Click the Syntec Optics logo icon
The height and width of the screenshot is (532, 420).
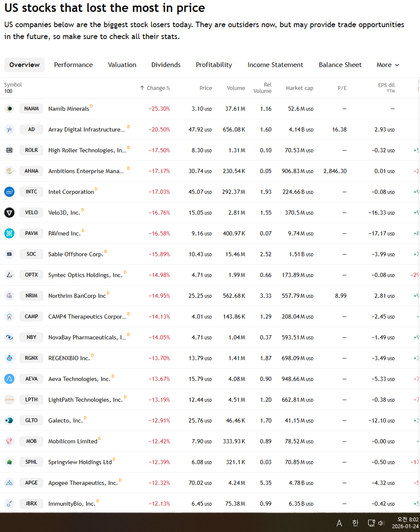(9, 275)
